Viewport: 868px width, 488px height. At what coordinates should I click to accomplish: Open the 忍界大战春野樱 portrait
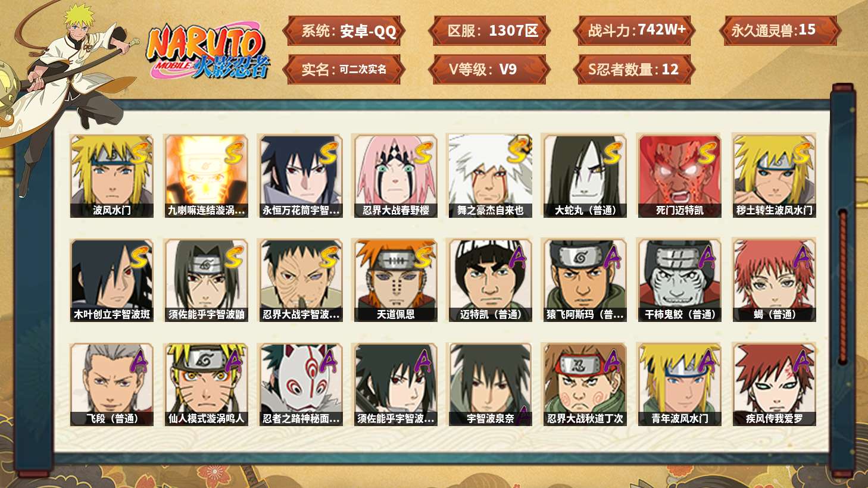pyautogui.click(x=395, y=176)
